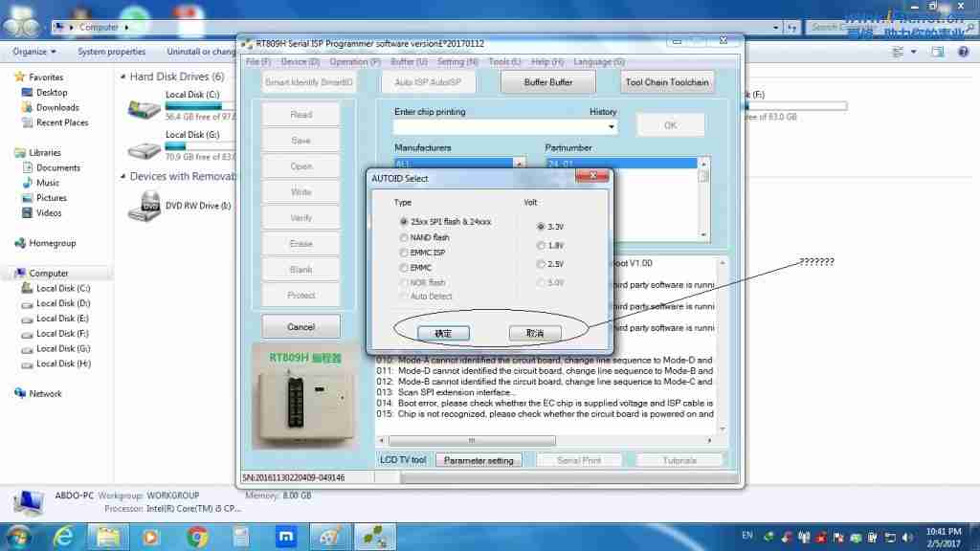Open Google Chrome from the taskbar

[x=198, y=537]
